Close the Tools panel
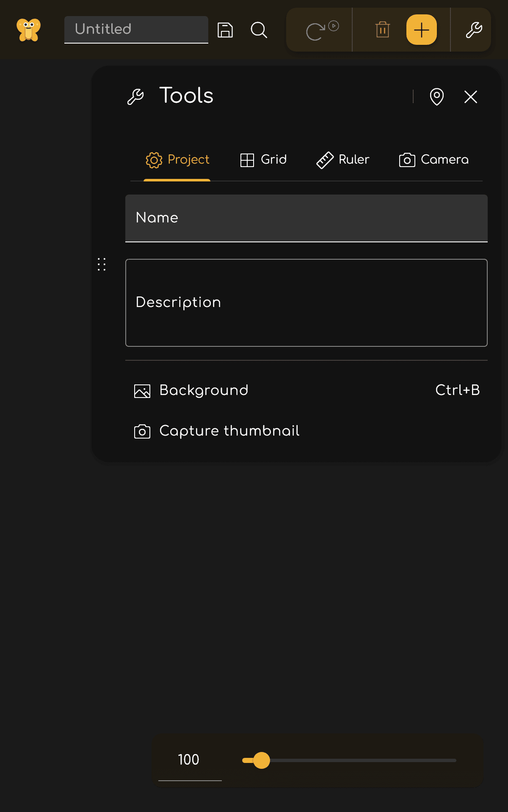Screen dimensions: 508x812 470,97
